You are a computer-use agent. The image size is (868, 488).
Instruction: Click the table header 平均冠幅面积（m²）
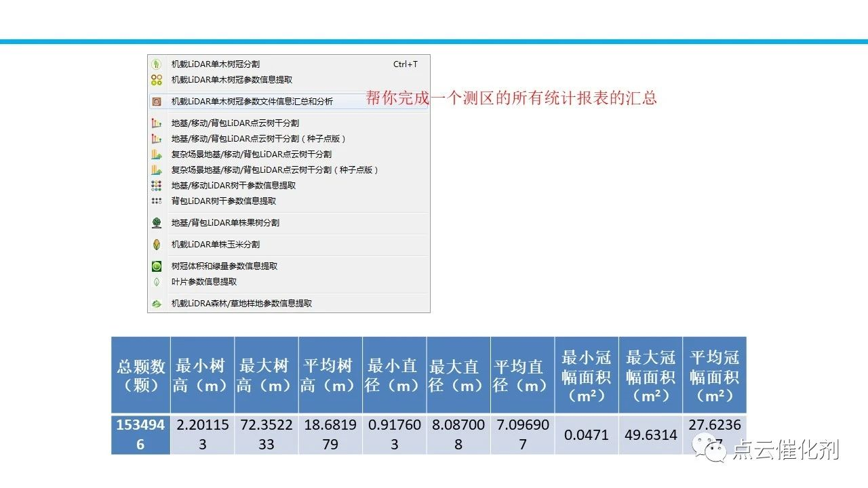pyautogui.click(x=715, y=375)
